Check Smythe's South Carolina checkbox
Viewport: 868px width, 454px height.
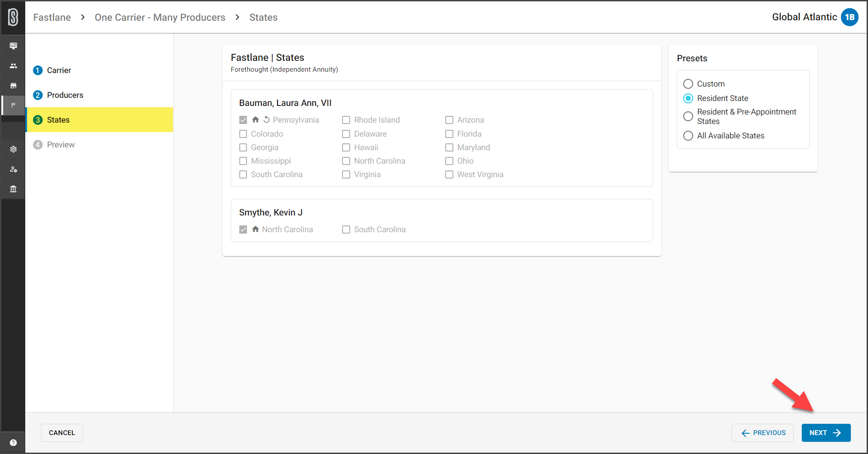tap(346, 229)
